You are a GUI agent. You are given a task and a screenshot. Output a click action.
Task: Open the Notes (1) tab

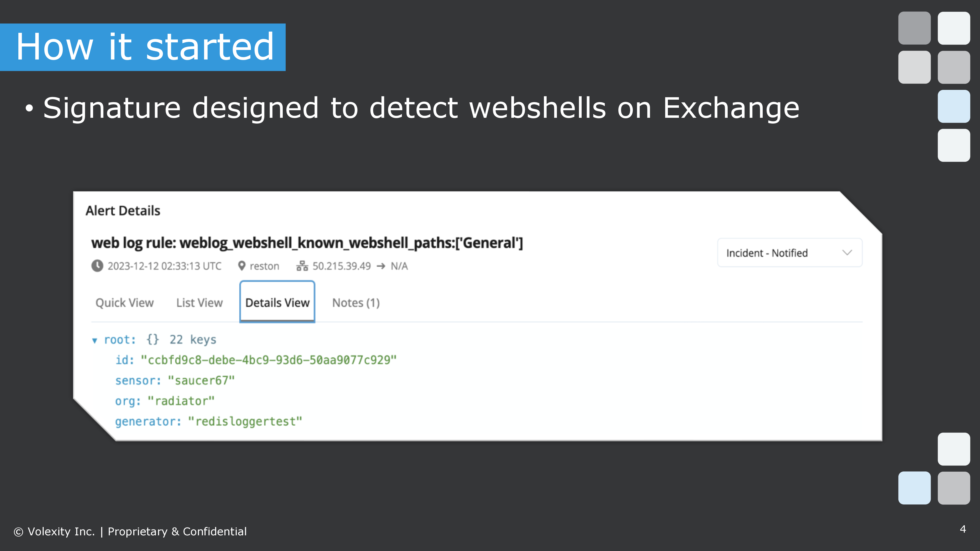356,303
